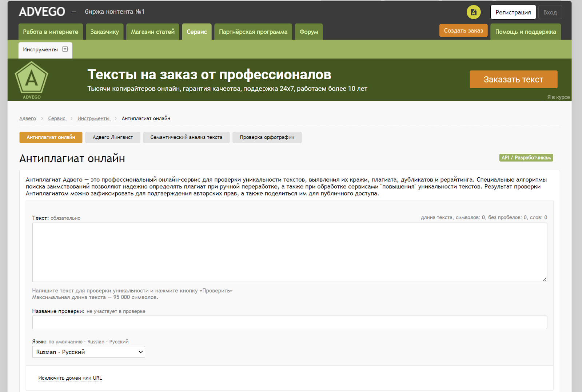Click the Название проверки input field
The width and height of the screenshot is (582, 392).
[x=290, y=322]
